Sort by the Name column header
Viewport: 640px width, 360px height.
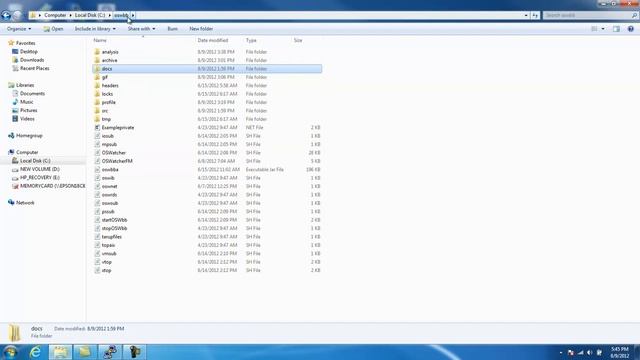[x=100, y=40]
